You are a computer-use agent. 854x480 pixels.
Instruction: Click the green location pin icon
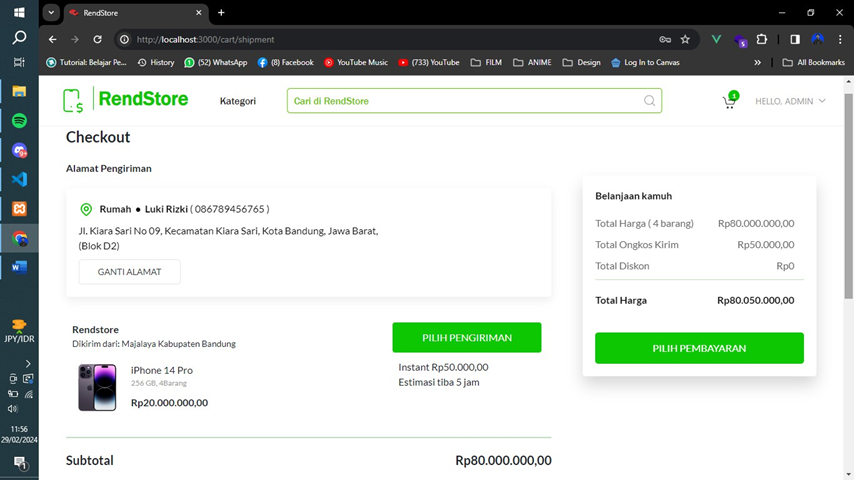pos(86,209)
